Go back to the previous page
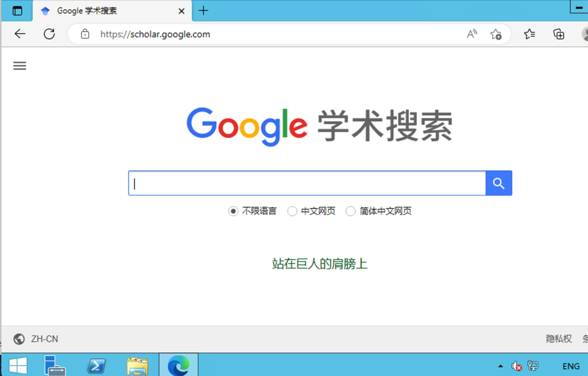The width and height of the screenshot is (588, 376). (20, 34)
